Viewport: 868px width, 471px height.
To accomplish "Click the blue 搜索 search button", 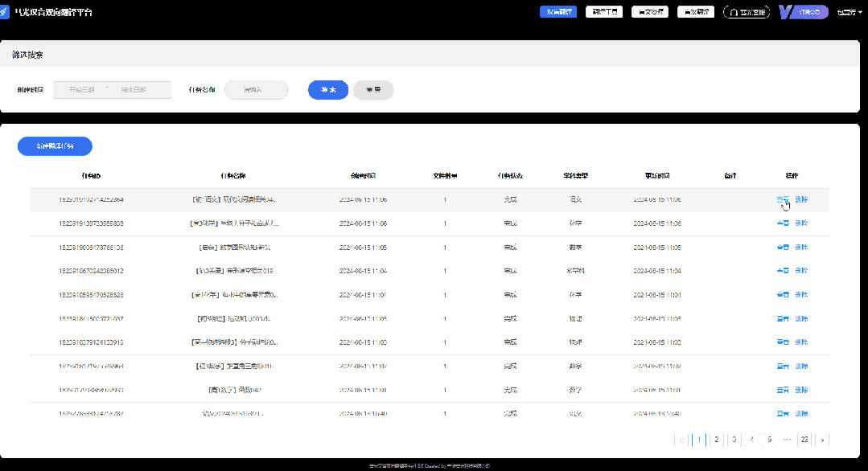I will [328, 89].
